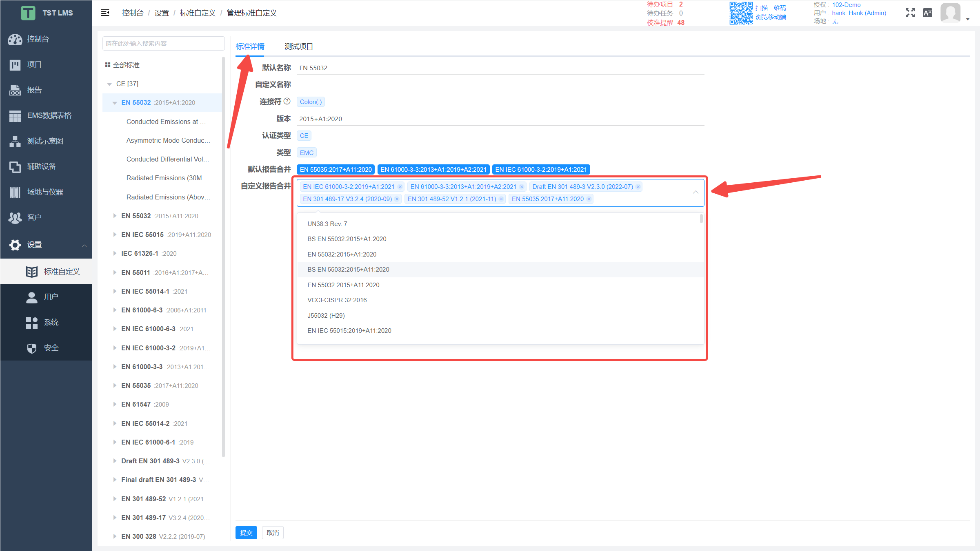Go to 标准自定义 breadcrumb link
The height and width of the screenshot is (551, 980).
click(x=198, y=13)
